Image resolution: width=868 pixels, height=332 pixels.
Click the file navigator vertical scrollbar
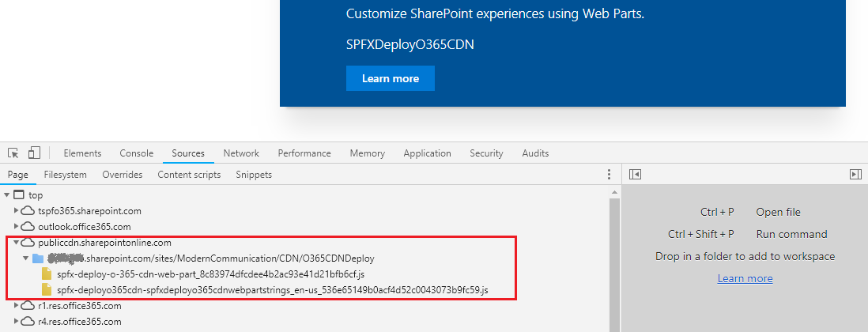click(614, 261)
